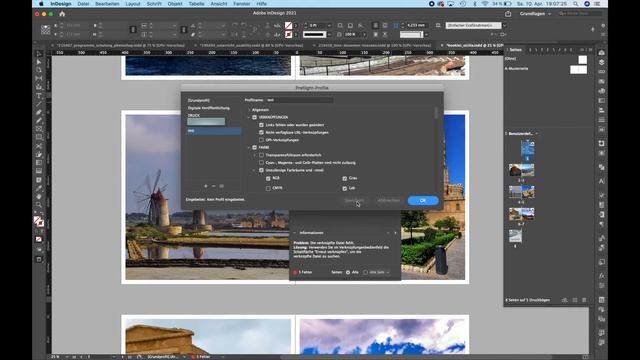This screenshot has width=640, height=360.
Task: Open the Bearbeiten menu
Action: coord(107,4)
